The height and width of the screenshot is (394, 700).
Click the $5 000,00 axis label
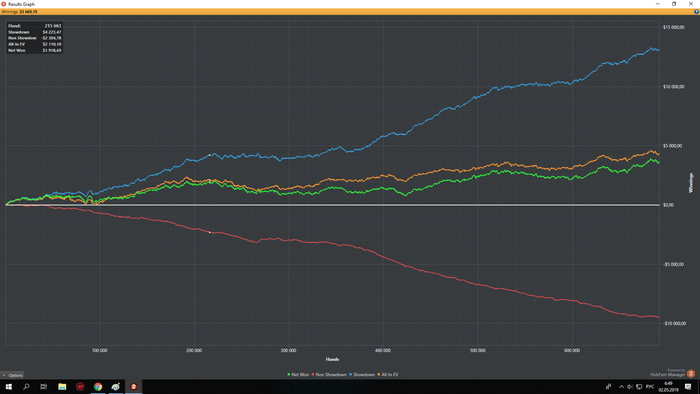672,146
